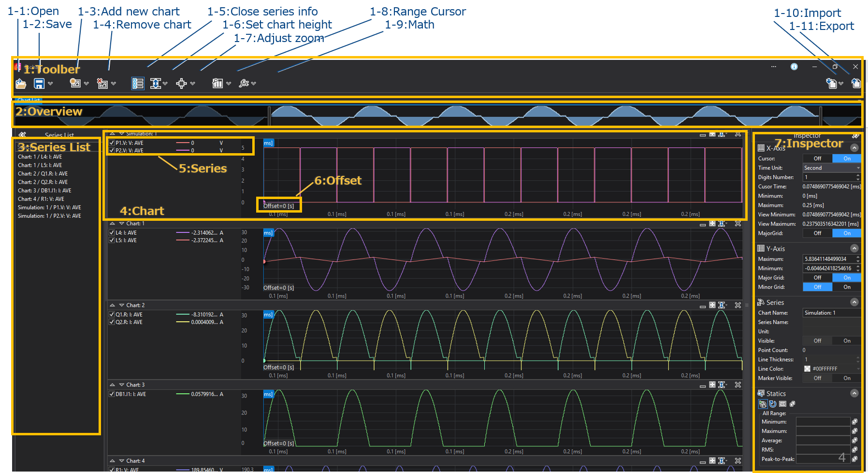868x473 pixels.
Task: Open the Math (fx) dropdown arrow
Action: pyautogui.click(x=254, y=84)
